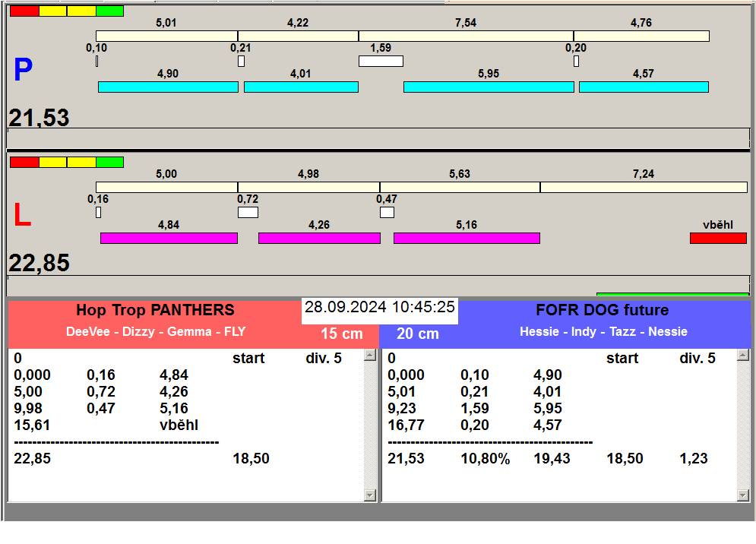Click the cream 7,24 split bar in lane L
Image resolution: width=756 pixels, height=544 pixels.
click(644, 187)
